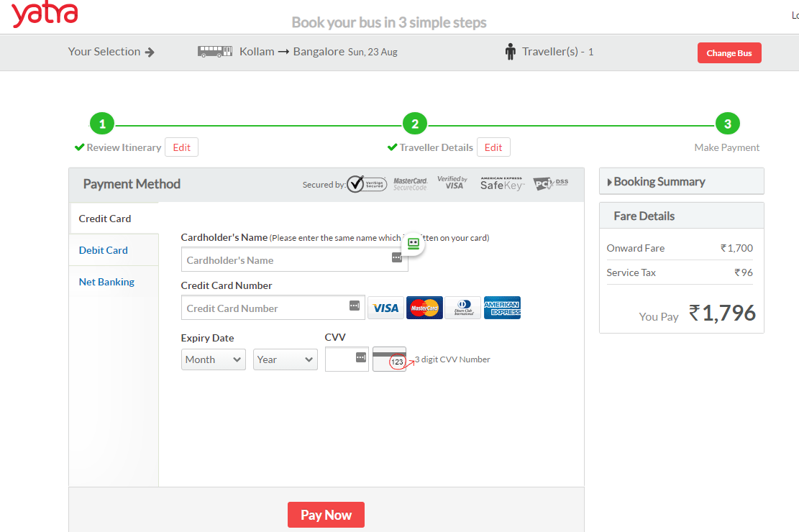This screenshot has width=799, height=532.
Task: Click the American Express card logo
Action: [x=503, y=308]
